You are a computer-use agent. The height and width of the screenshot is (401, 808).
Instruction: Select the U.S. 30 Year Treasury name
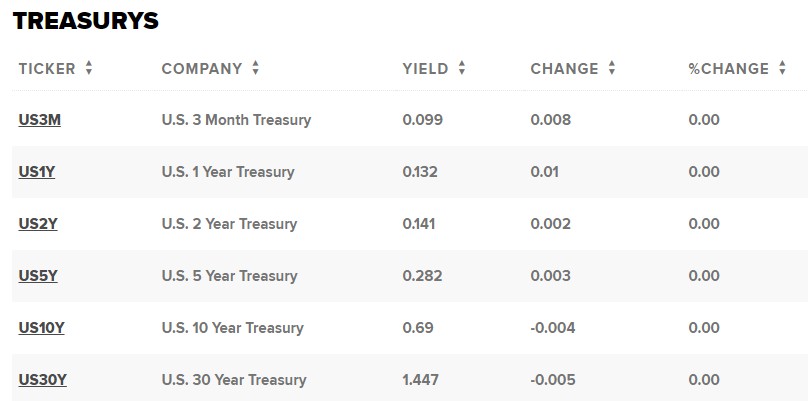coord(234,380)
